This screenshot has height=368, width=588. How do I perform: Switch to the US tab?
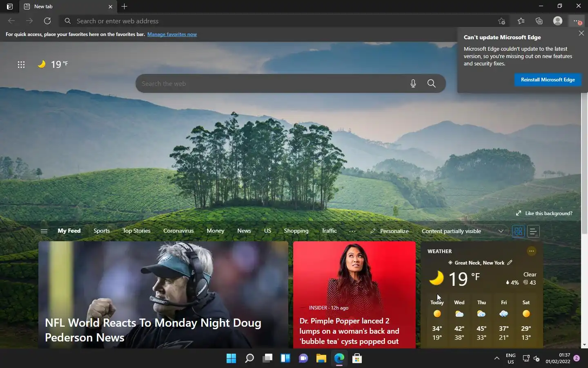[x=267, y=231]
